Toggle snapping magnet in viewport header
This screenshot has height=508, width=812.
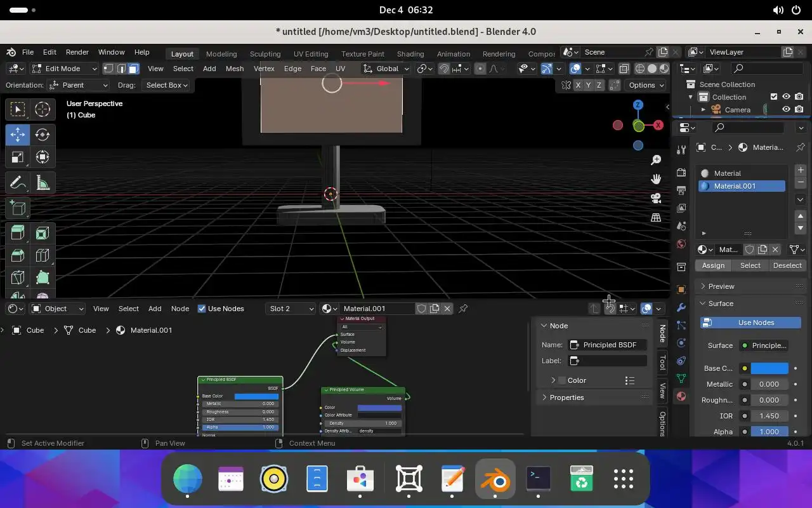pos(444,69)
